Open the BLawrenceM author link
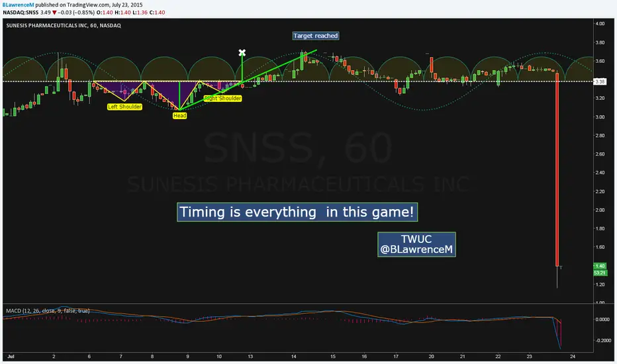The image size is (617, 364). (x=19, y=5)
